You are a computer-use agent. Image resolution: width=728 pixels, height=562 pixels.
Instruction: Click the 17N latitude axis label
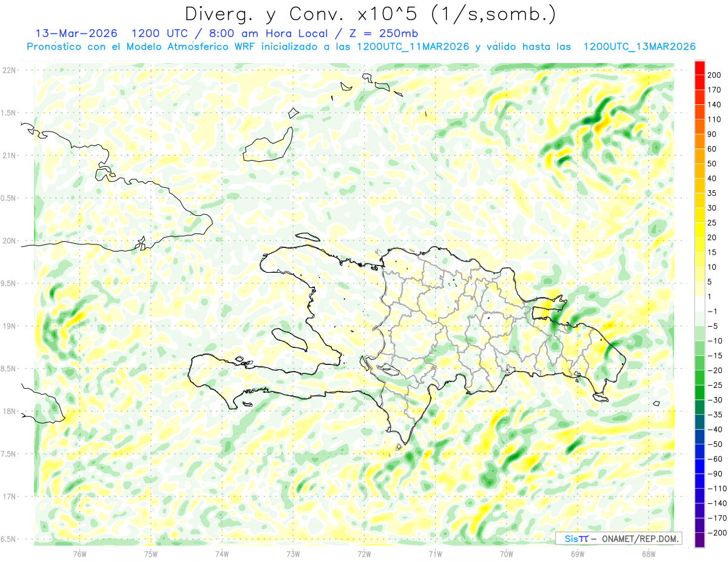click(10, 497)
